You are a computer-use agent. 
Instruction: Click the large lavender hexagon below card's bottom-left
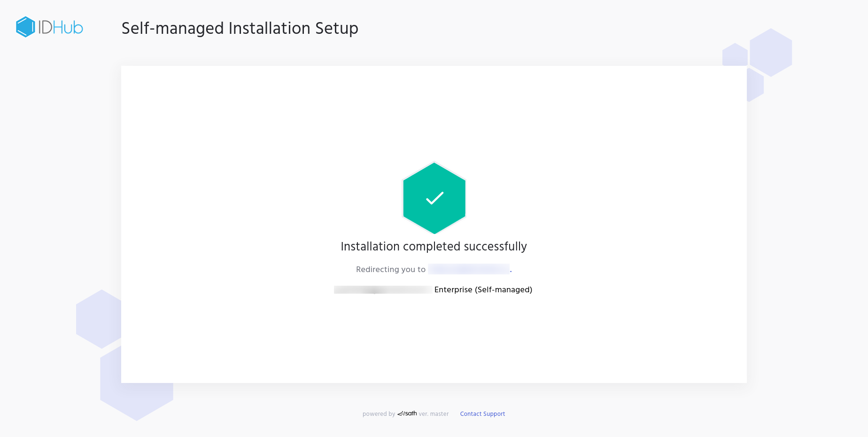click(136, 399)
